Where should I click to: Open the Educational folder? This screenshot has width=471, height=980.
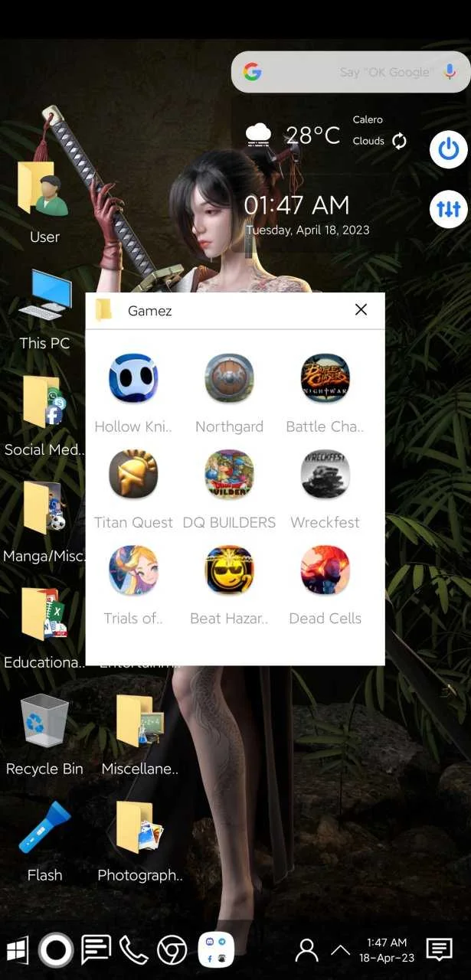(44, 613)
